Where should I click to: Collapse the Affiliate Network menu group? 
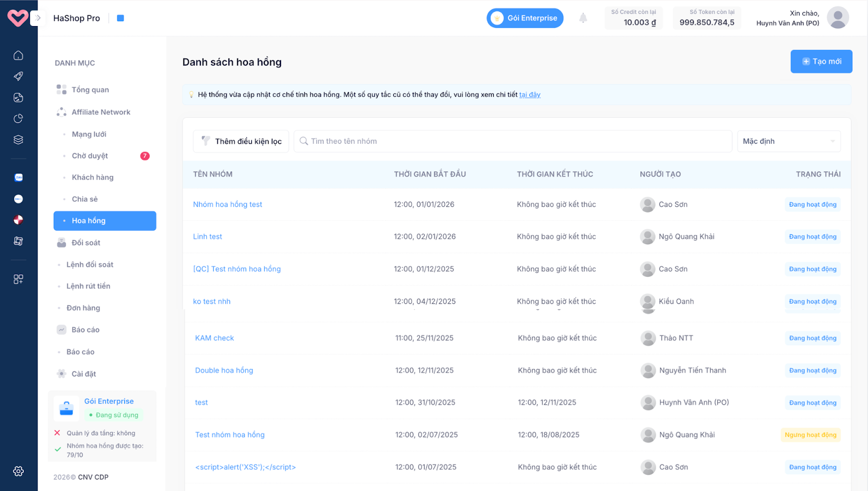[x=101, y=112]
